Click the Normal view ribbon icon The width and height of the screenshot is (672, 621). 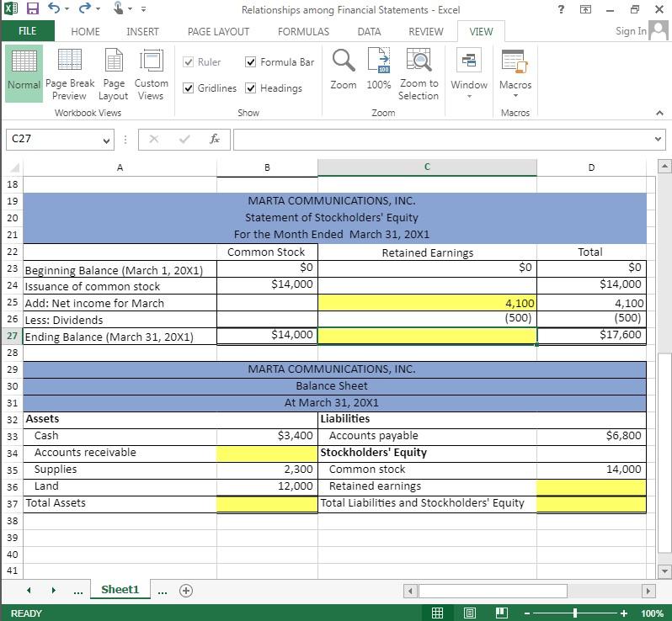[x=24, y=73]
